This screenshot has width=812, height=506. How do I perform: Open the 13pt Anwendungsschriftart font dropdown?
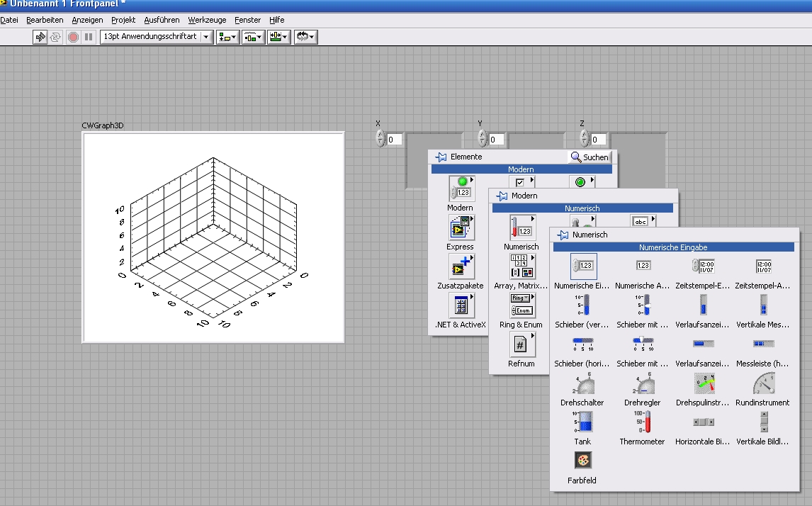(x=156, y=37)
